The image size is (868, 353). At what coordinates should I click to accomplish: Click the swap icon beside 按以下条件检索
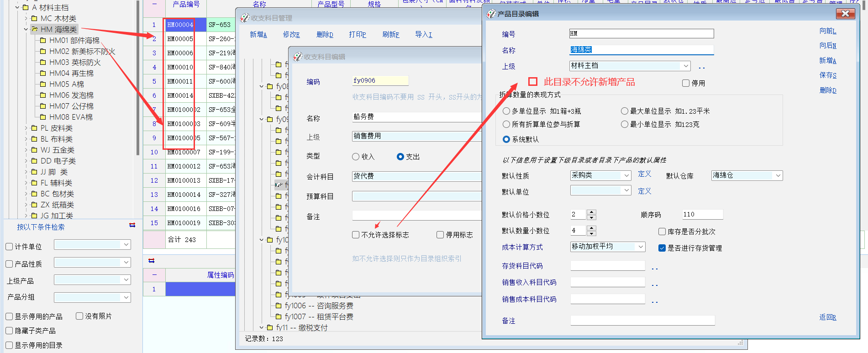[132, 225]
